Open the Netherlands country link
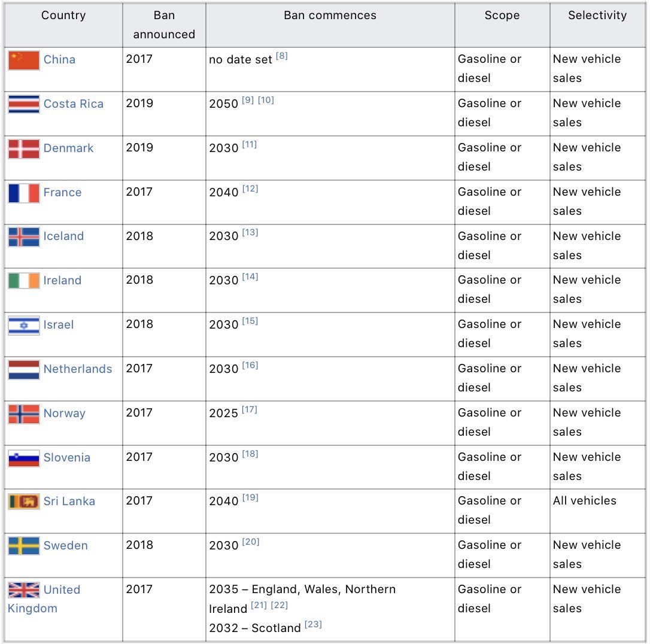Screen dimensions: 650x644 pos(78,369)
